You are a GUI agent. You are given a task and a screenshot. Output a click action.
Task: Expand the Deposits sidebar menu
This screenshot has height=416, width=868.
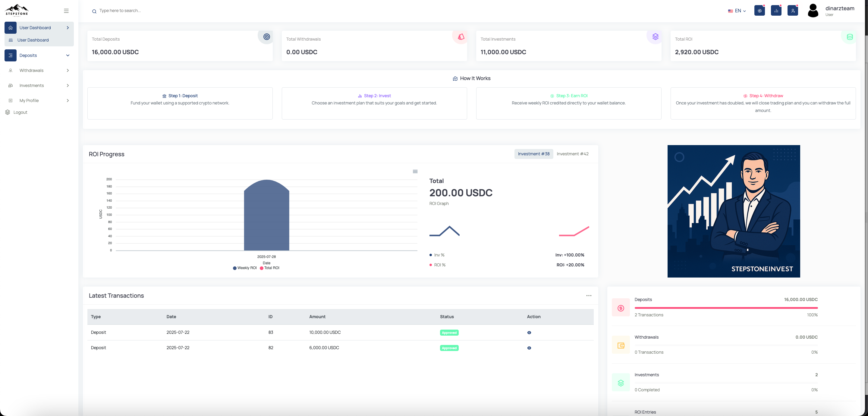click(39, 55)
